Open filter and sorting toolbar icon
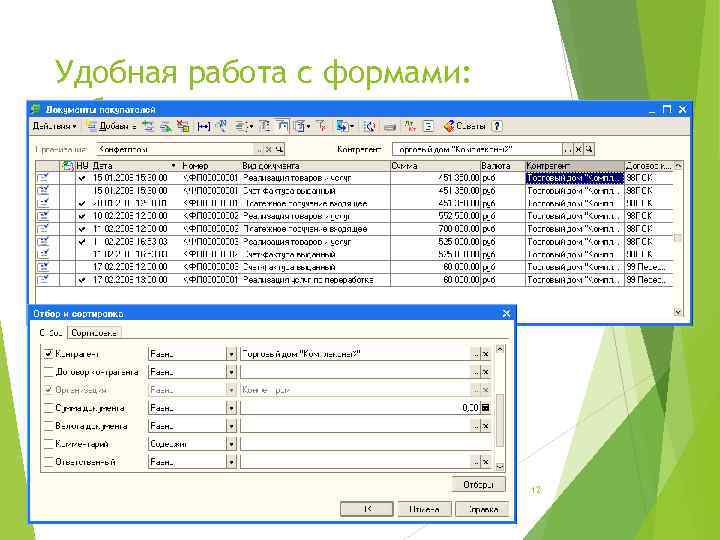This screenshot has width=720, height=540. tap(265, 126)
